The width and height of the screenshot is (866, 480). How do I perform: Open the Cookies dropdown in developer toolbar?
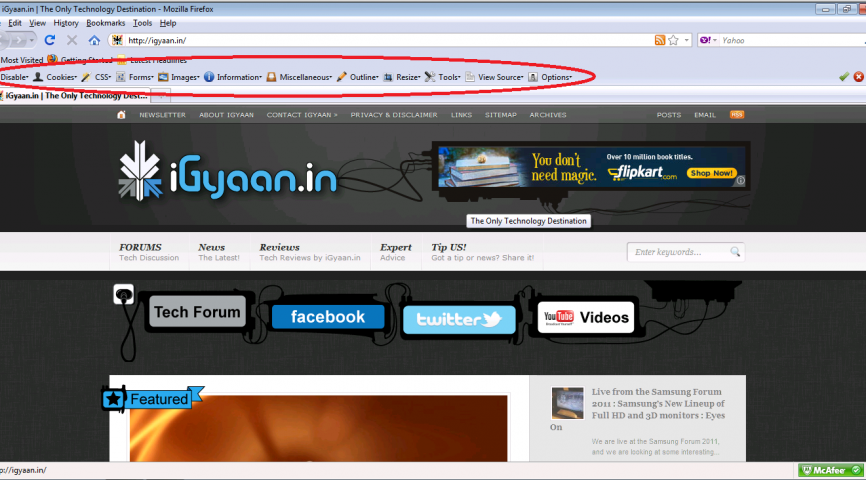click(56, 77)
